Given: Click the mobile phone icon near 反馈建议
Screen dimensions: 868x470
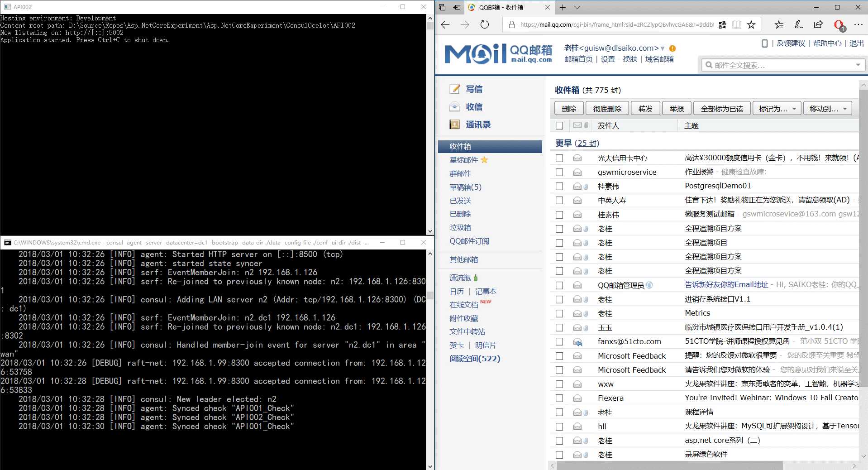Looking at the screenshot, I should pos(765,43).
